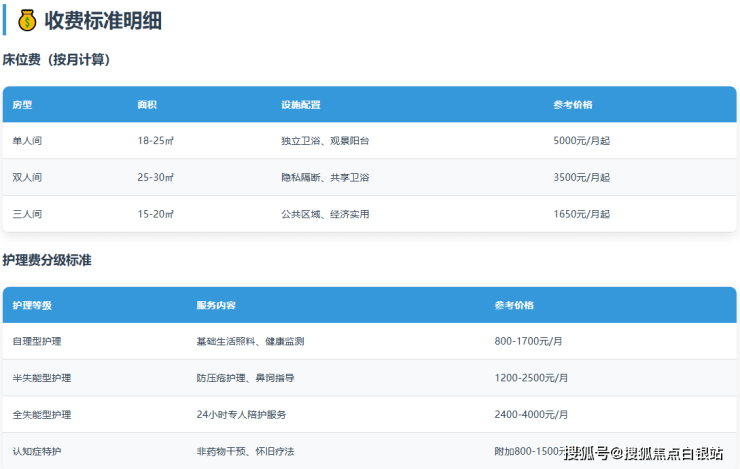The image size is (740, 469).
Task: Click the 5000元/月起 price cell
Action: pos(581,141)
